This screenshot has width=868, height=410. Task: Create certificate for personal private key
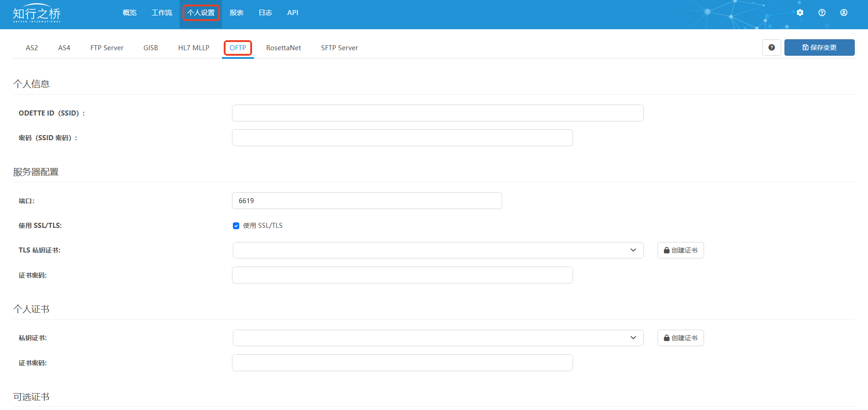point(681,338)
